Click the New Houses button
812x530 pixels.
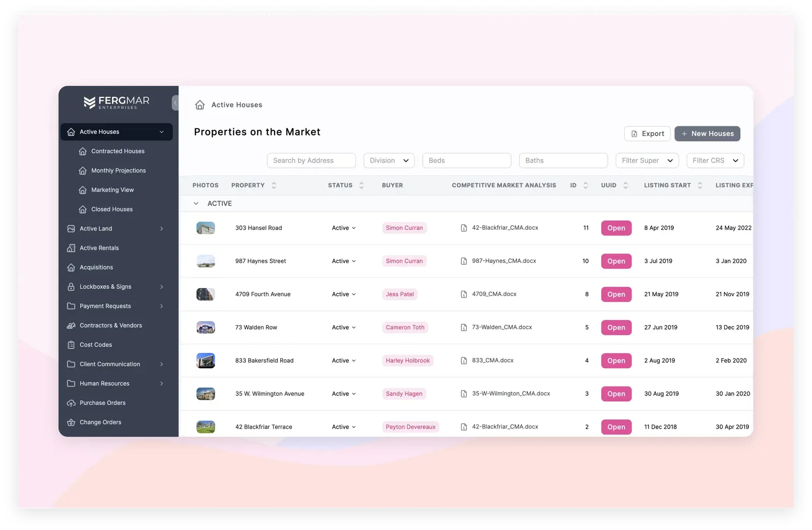coord(707,134)
